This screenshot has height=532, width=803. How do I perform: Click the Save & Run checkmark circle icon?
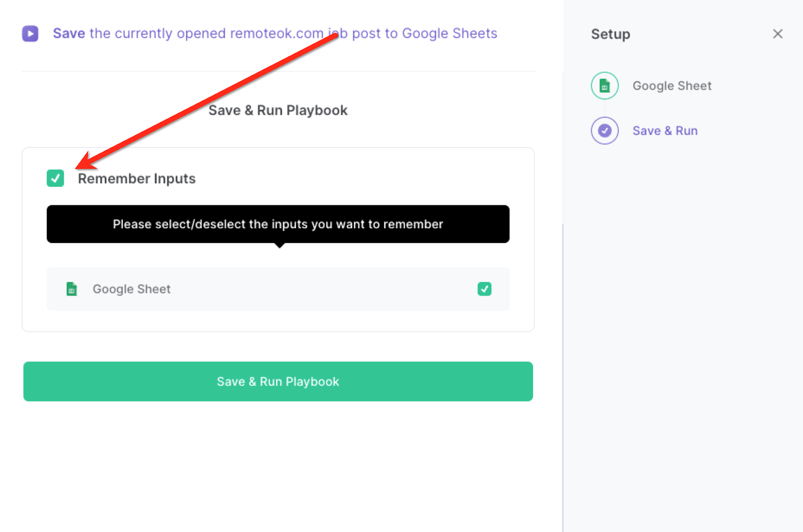click(x=605, y=130)
